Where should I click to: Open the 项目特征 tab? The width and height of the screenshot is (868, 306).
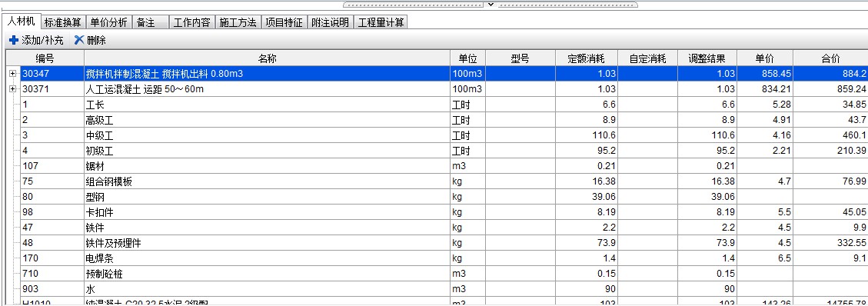coord(284,22)
